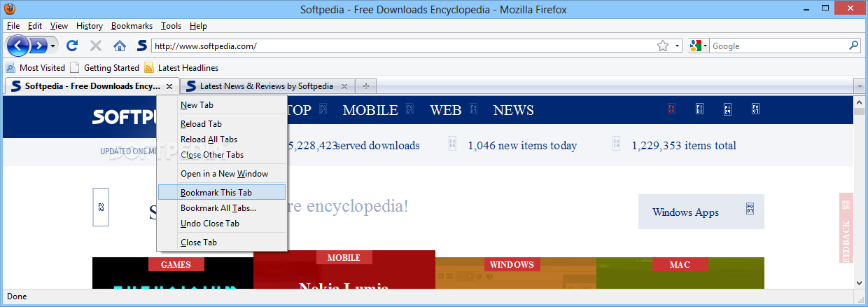This screenshot has width=868, height=307.
Task: Click scrollbar down arrow
Action: [861, 282]
